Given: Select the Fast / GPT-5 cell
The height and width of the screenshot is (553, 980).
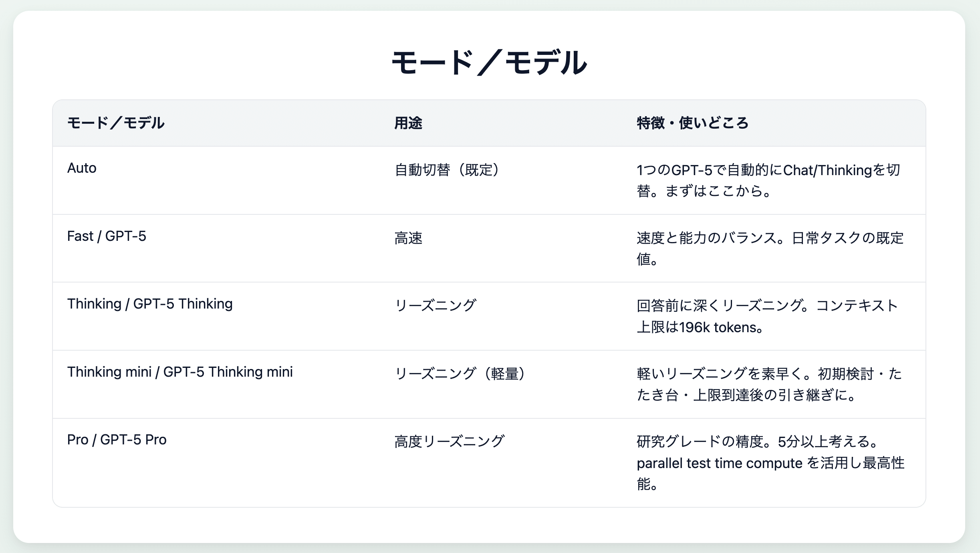Looking at the screenshot, I should click(107, 236).
